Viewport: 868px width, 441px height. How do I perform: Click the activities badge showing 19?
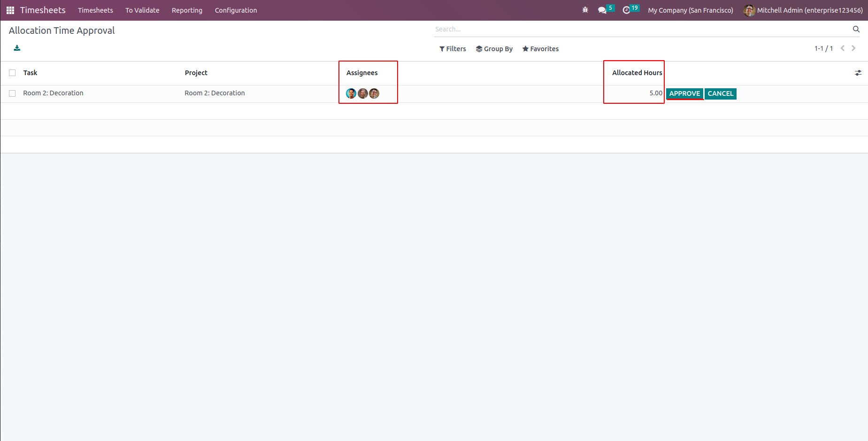pos(635,8)
